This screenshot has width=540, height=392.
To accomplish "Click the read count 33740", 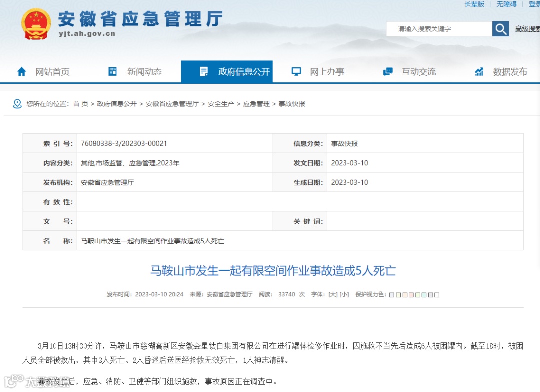I will pyautogui.click(x=287, y=294).
